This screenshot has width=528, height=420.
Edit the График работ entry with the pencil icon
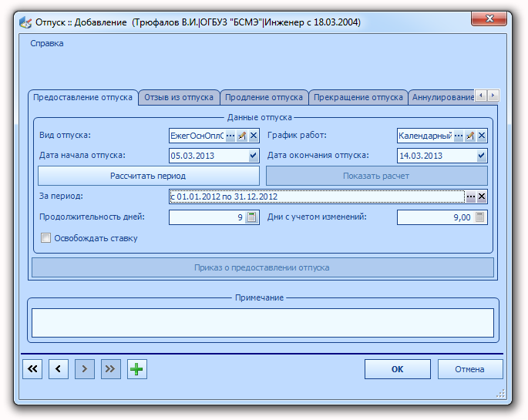(x=470, y=136)
